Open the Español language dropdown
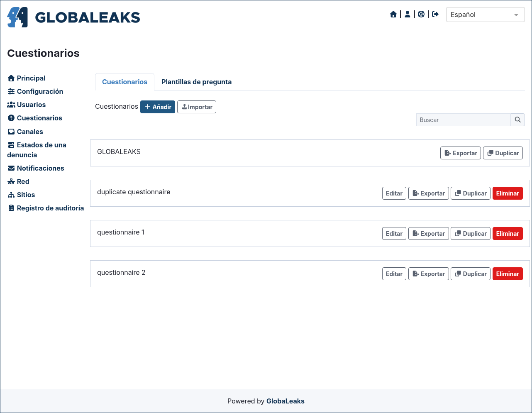This screenshot has width=532, height=413. point(485,15)
